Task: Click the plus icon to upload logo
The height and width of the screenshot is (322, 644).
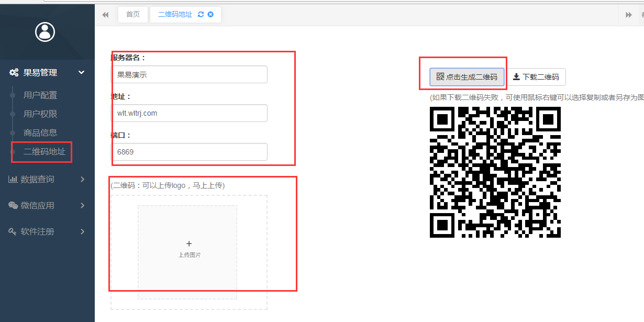Action: tap(189, 243)
